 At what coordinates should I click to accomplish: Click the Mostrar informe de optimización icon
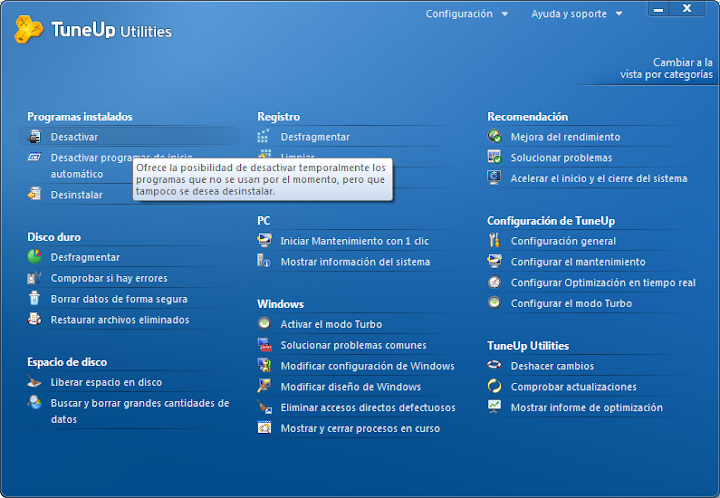click(494, 407)
